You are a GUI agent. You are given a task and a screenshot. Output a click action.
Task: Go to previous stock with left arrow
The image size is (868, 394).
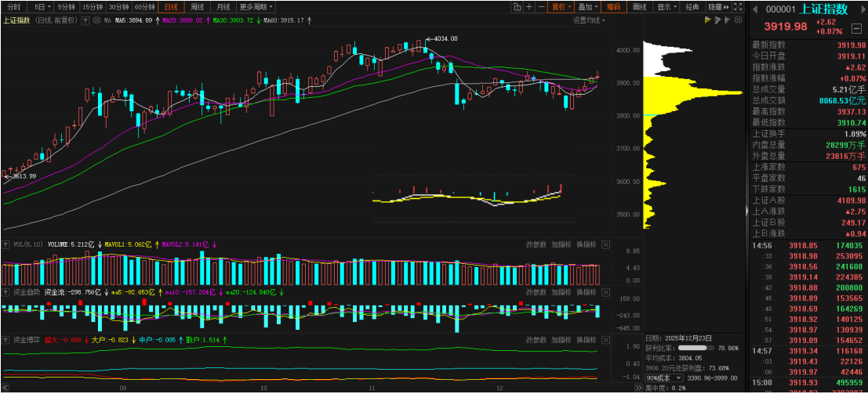[x=756, y=9]
